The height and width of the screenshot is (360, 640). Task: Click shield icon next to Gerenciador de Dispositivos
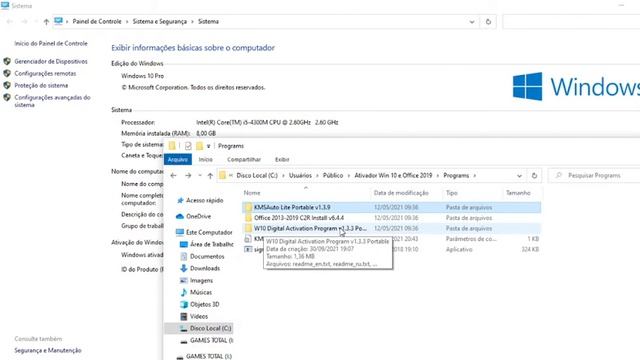pos(7,62)
